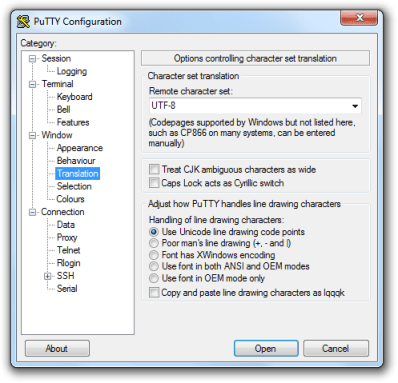Click the Open button

click(x=266, y=349)
